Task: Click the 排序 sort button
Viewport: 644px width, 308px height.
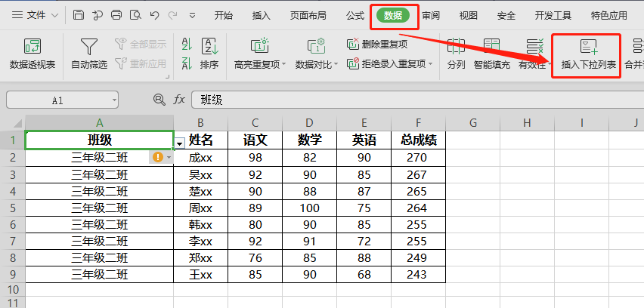Action: click(209, 53)
